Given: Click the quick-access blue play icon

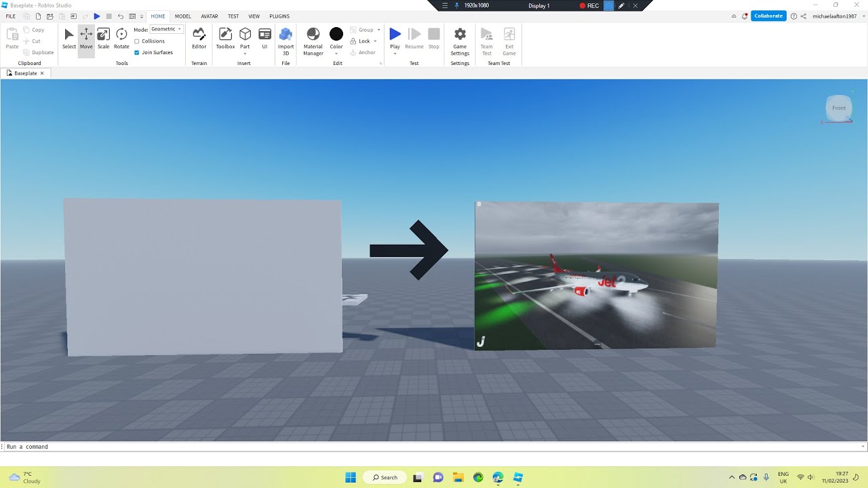Looking at the screenshot, I should tap(97, 16).
